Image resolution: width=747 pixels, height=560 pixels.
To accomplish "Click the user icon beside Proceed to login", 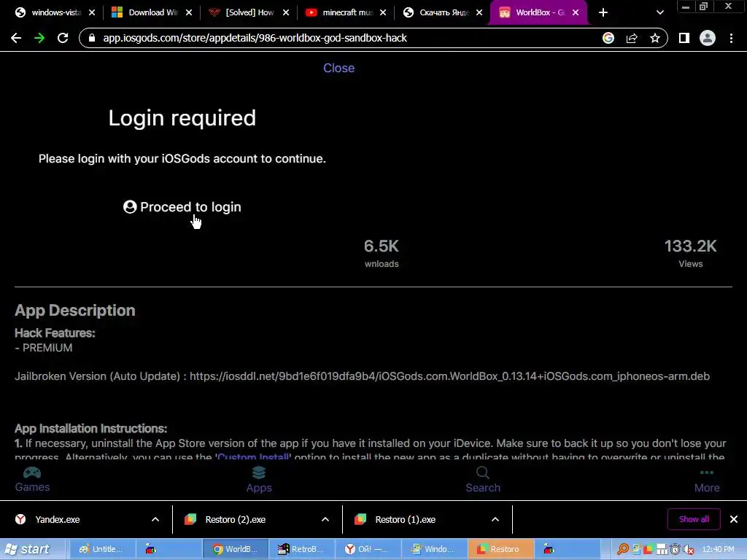I will (x=130, y=206).
